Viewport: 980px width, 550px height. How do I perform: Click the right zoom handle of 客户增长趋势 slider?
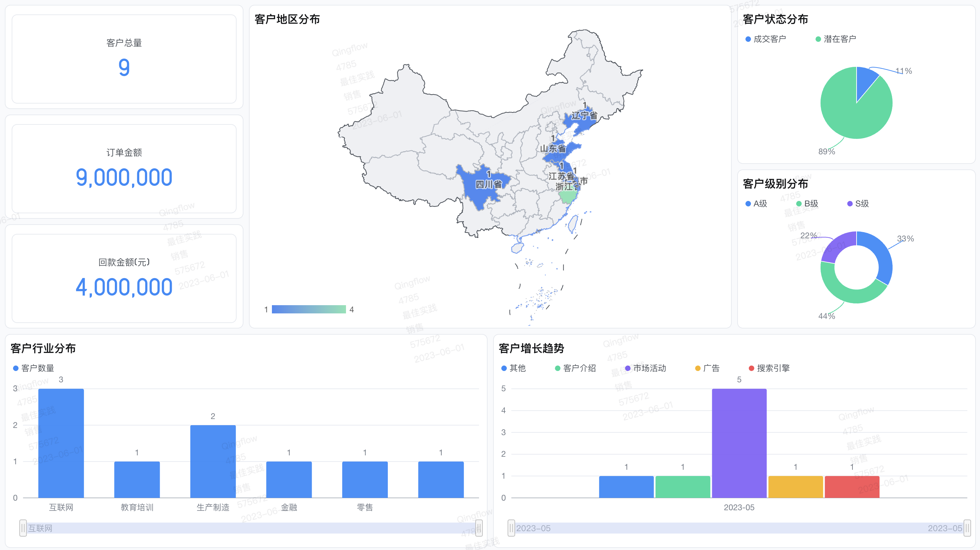tap(967, 528)
